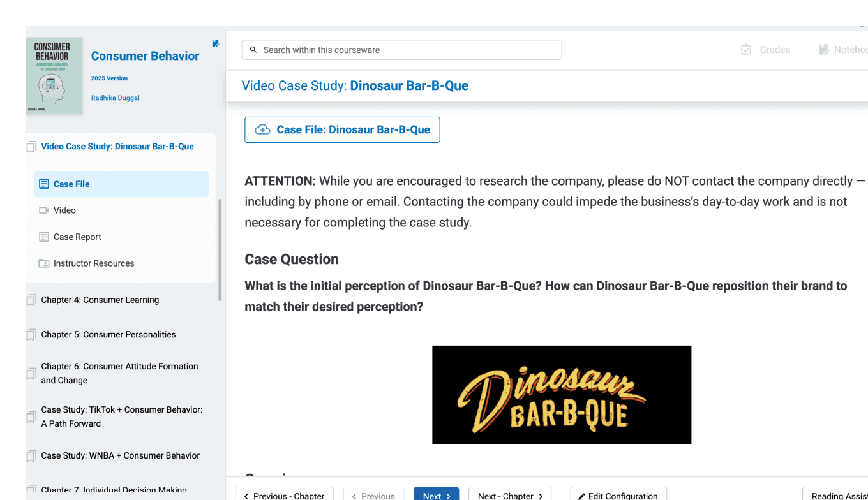Image resolution: width=868 pixels, height=500 pixels.
Task: Bookmark Chapter 6: Consumer Attitude Formation
Action: pyautogui.click(x=31, y=374)
